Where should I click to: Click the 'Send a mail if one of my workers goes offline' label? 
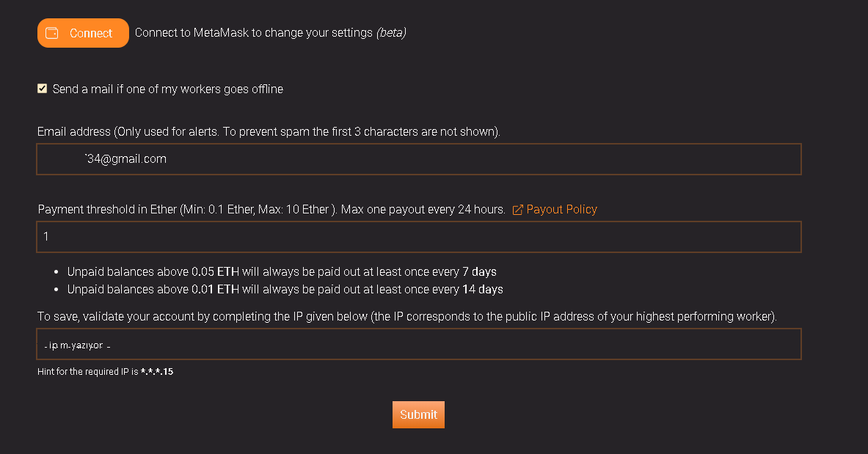(167, 89)
